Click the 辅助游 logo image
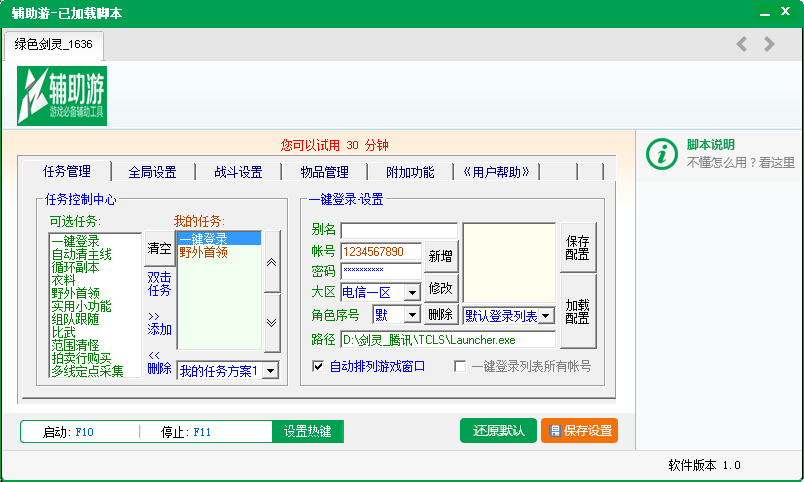 point(62,96)
